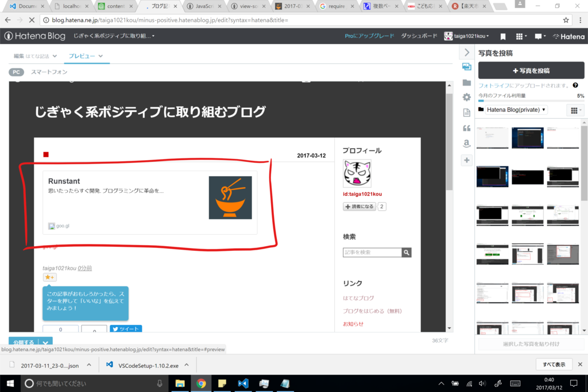Image resolution: width=588 pixels, height=392 pixels.
Task: Open the Action Center notification icon
Action: 574,383
